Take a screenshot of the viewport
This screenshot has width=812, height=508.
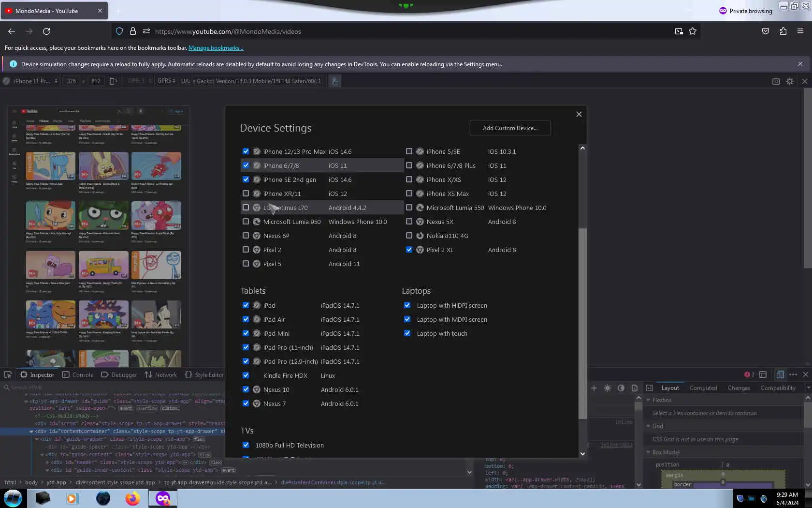[x=776, y=81]
